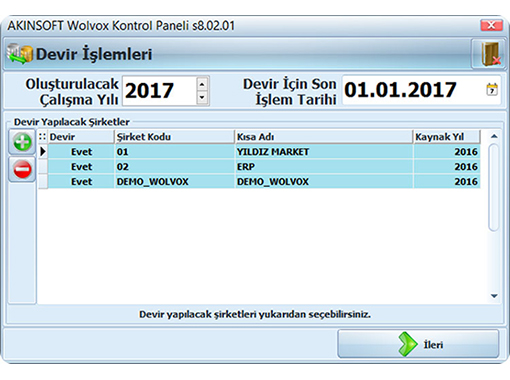Viewport: 510px width, 380px height.
Task: Click the red minus remove company icon
Action: point(22,169)
